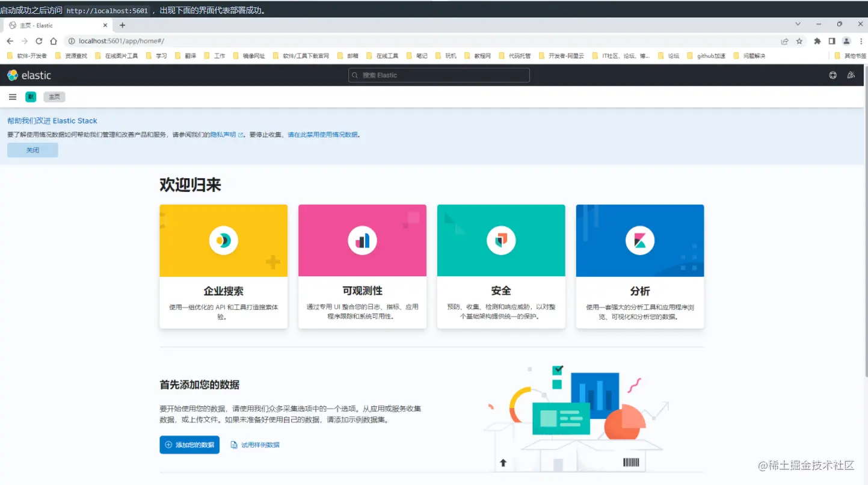Toggle the browser side panel icon
The width and height of the screenshot is (868, 485).
[x=832, y=41]
